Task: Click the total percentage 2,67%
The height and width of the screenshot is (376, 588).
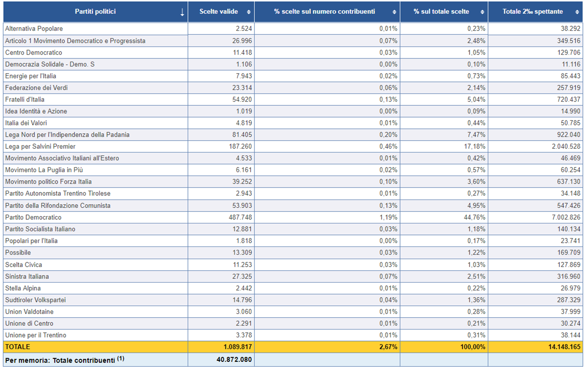Action: (x=389, y=347)
